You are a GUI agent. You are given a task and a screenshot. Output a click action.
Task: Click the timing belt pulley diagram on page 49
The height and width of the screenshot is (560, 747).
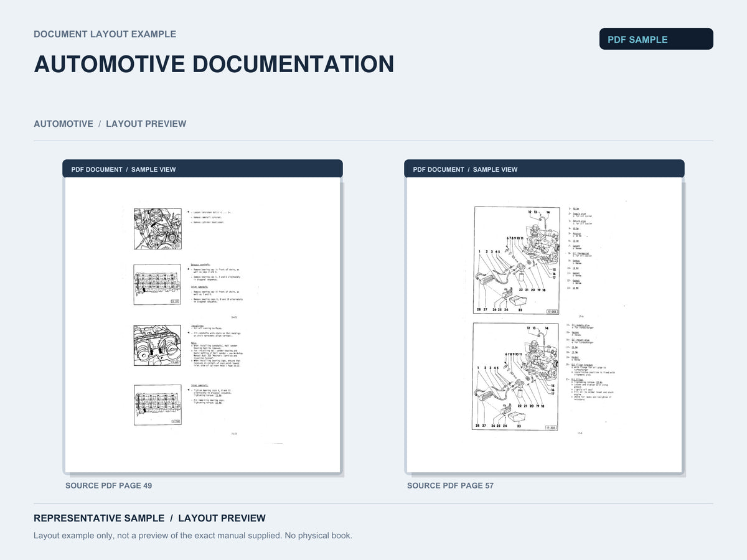(157, 229)
